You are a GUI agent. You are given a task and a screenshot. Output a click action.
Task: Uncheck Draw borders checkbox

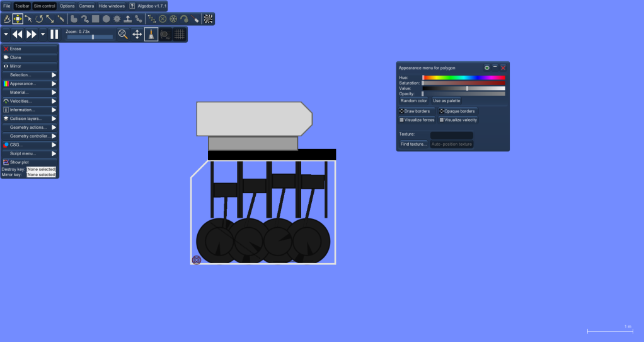[x=401, y=111]
